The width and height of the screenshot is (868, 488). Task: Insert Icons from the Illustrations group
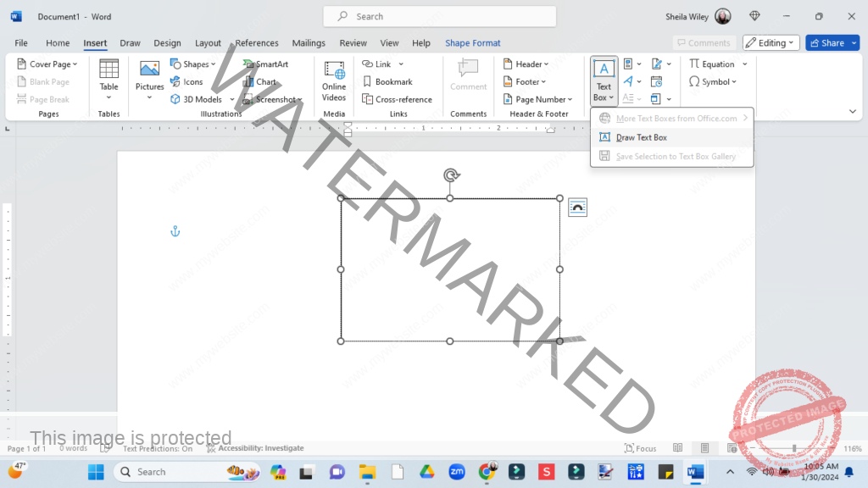(x=186, y=82)
